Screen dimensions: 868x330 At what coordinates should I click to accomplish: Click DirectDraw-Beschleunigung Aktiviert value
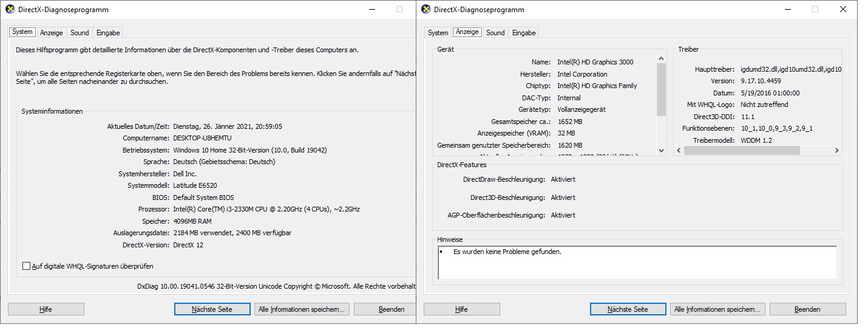(563, 180)
